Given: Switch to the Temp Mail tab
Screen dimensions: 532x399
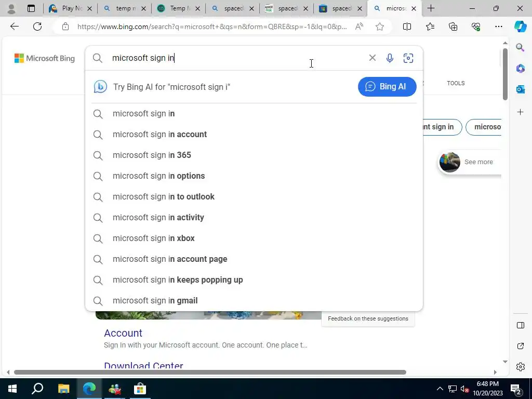Looking at the screenshot, I should 178,8.
